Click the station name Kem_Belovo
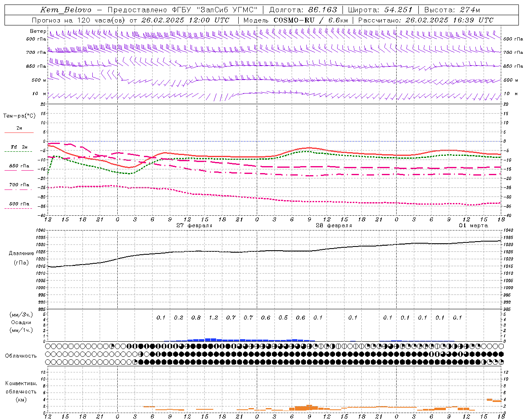Image resolution: width=525 pixels, height=420 pixels. [x=66, y=10]
